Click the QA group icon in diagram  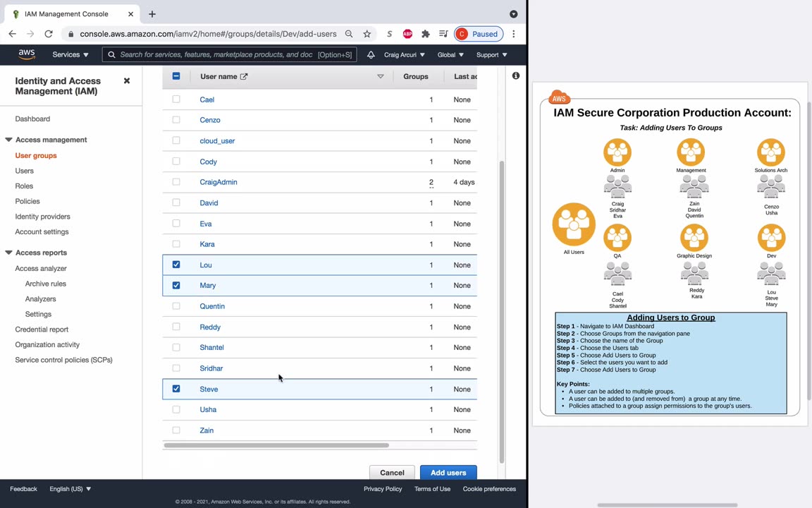(617, 237)
